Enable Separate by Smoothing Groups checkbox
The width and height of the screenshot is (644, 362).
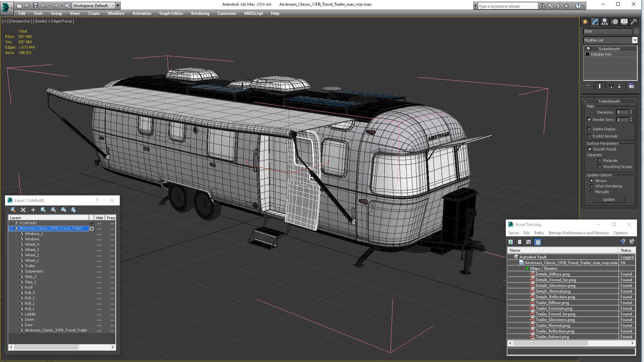[x=599, y=167]
